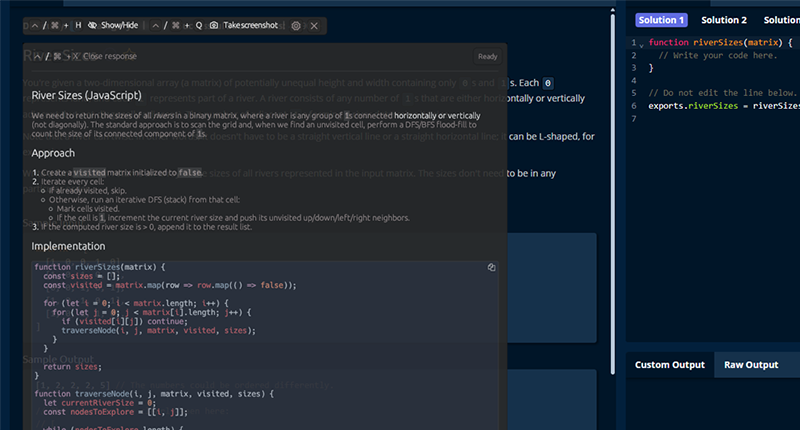
Task: Select the Raw Output tab
Action: 750,365
